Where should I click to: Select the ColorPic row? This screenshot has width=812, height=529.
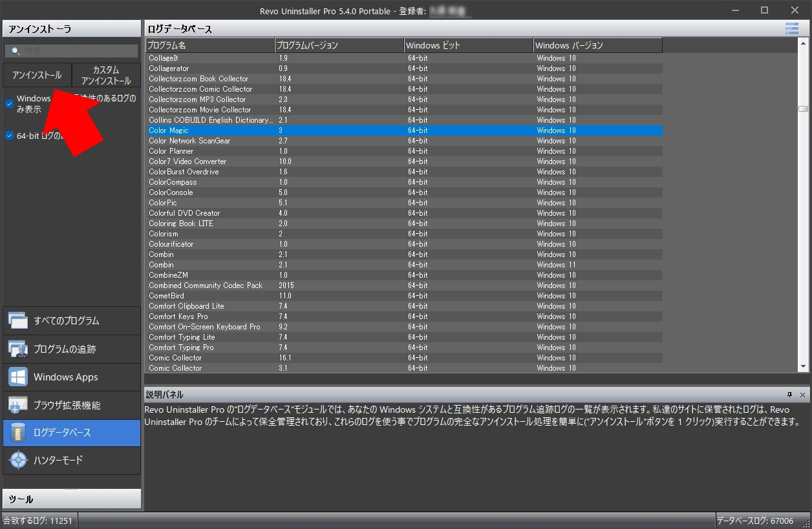tap(404, 203)
